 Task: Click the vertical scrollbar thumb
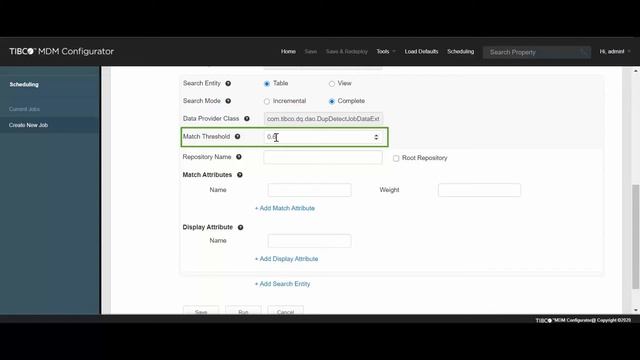pyautogui.click(x=636, y=237)
